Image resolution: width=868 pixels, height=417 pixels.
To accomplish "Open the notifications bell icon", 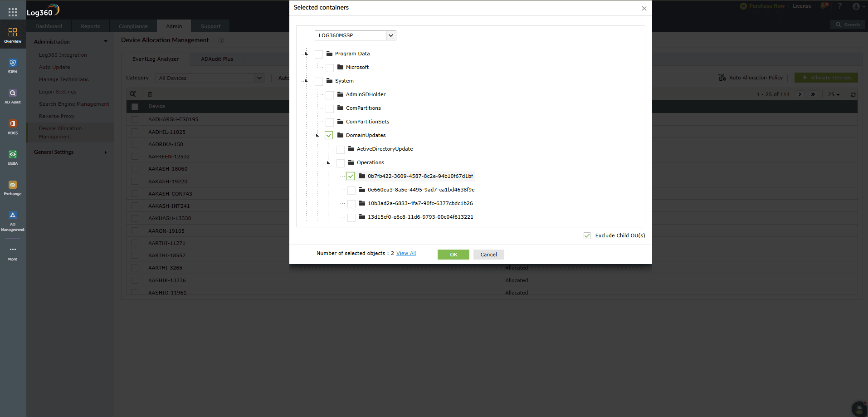I will coord(824,6).
